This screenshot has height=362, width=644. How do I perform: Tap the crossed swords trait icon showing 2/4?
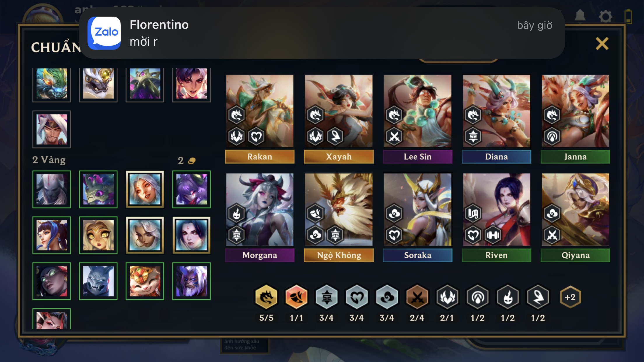click(417, 297)
